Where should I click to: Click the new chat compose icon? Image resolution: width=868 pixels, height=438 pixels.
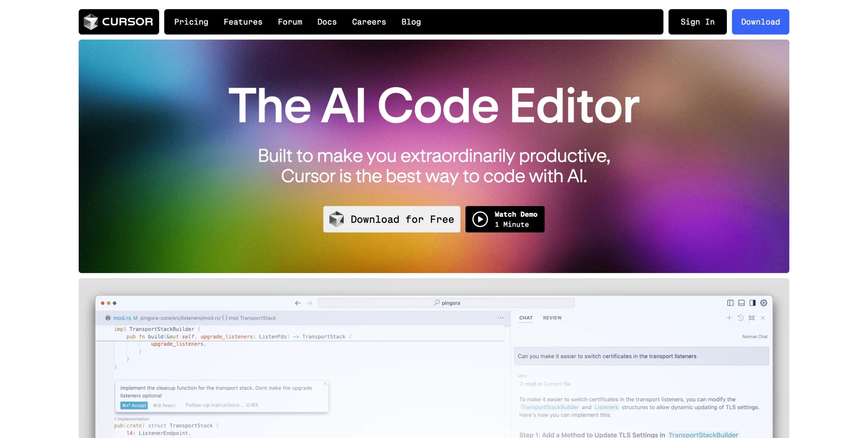pyautogui.click(x=729, y=317)
